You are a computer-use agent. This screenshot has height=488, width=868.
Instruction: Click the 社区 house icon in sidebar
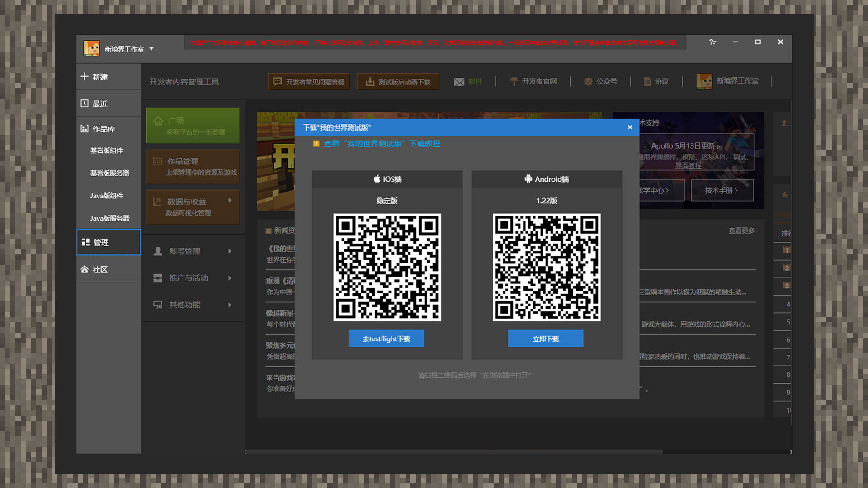(x=85, y=269)
